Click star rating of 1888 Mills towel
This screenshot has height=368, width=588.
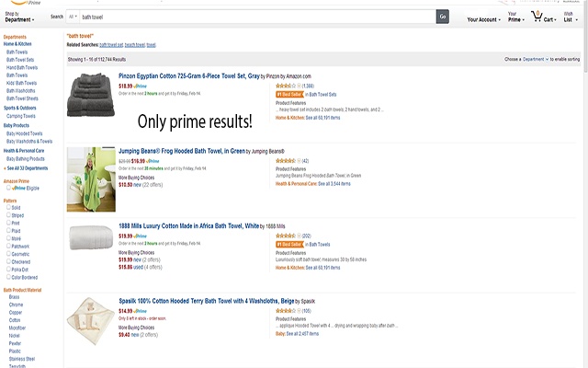(288, 236)
